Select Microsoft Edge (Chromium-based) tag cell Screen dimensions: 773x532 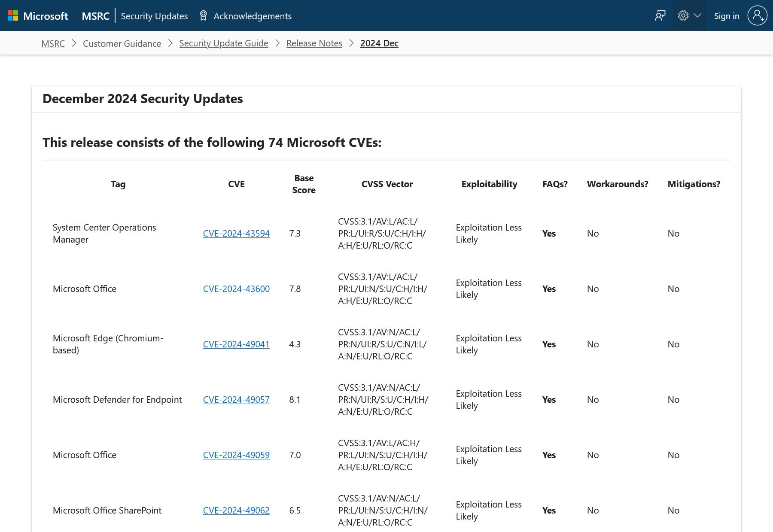[108, 344]
